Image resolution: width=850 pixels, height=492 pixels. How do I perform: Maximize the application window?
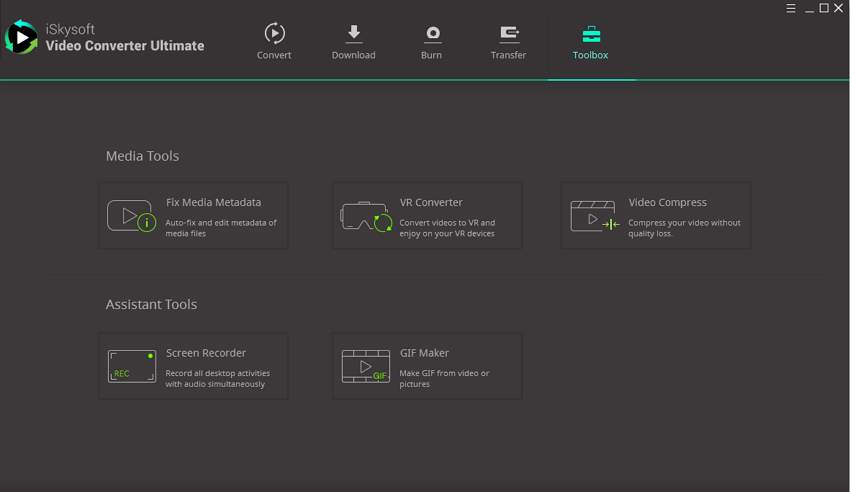(824, 8)
